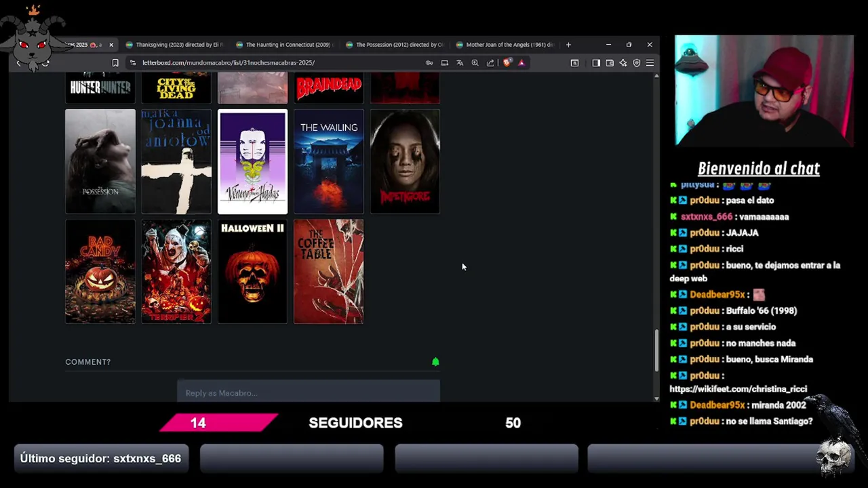Image resolution: width=868 pixels, height=488 pixels.
Task: Click the toolbar search icon left of sidebar toggle
Action: 574,63
